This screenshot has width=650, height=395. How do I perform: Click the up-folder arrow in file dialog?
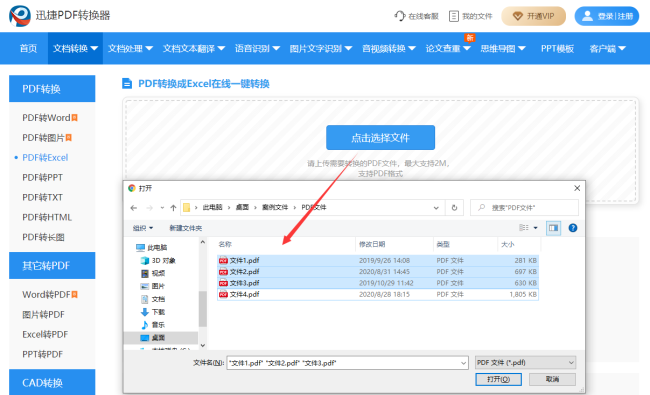tap(173, 208)
